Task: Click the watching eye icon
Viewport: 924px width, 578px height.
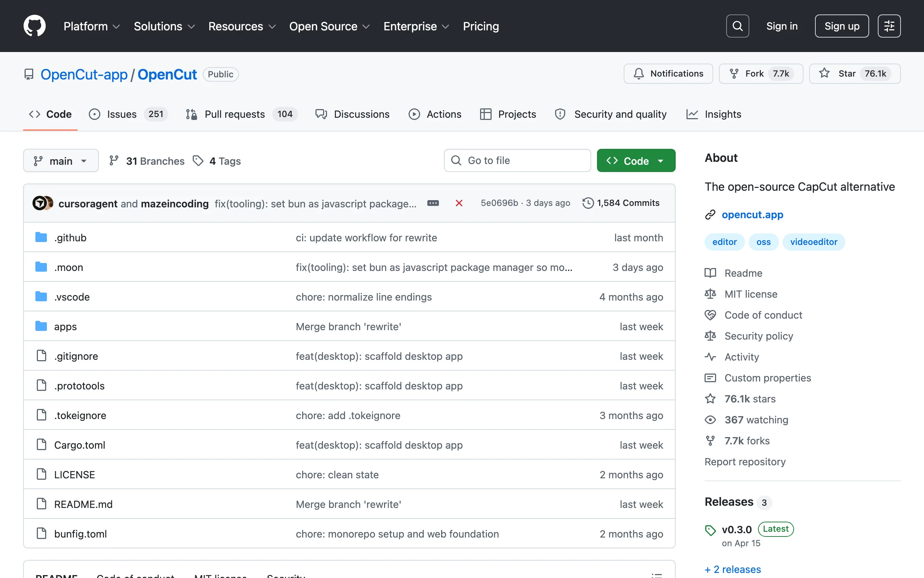Action: point(710,420)
